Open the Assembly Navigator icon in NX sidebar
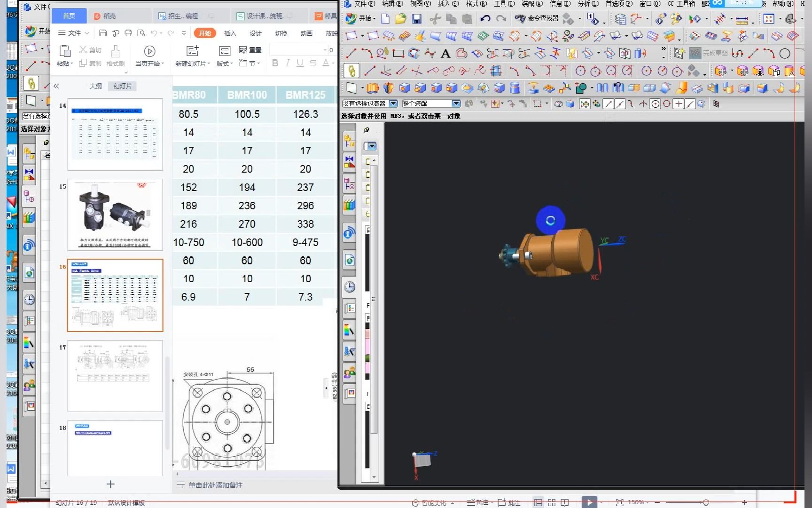 tap(350, 140)
